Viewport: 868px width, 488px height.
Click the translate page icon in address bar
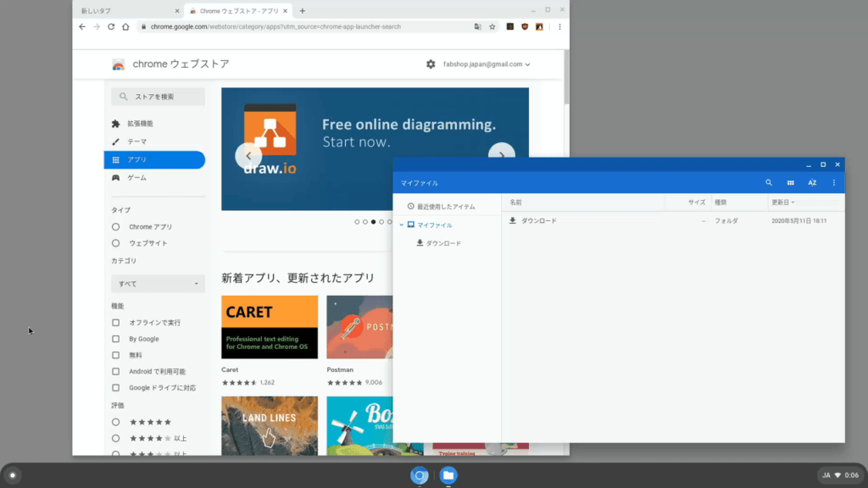coord(478,26)
